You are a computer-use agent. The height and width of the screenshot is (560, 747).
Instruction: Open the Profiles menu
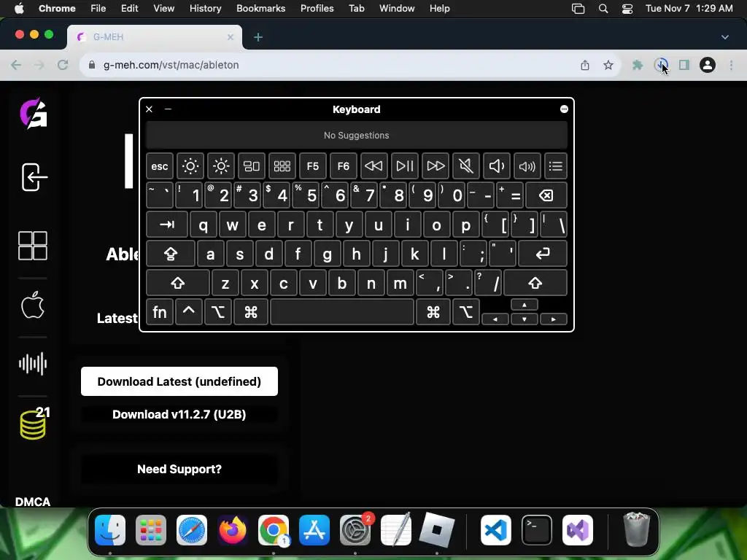[317, 8]
